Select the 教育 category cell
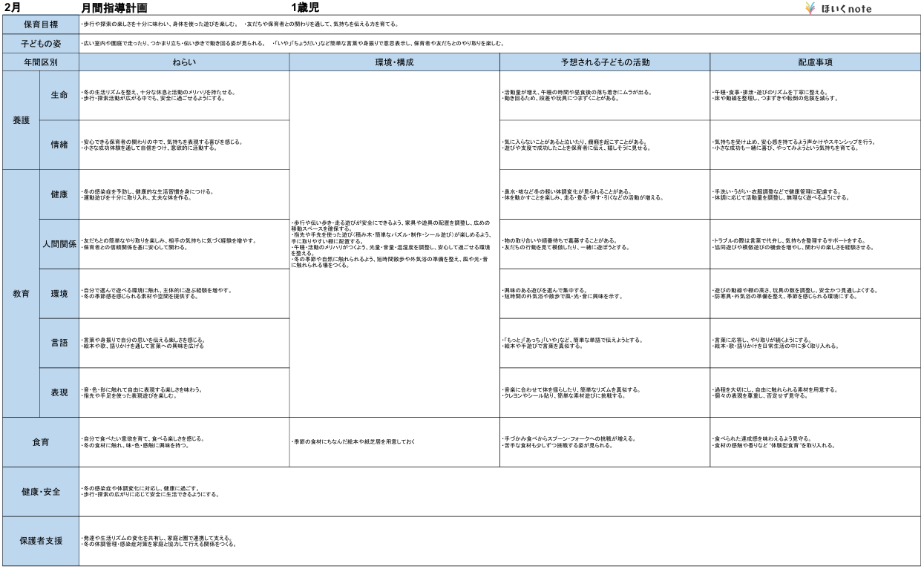The image size is (924, 569). tap(22, 294)
